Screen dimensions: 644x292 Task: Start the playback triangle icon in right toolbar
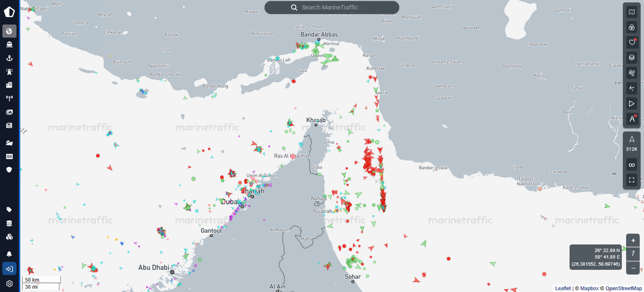tap(632, 103)
